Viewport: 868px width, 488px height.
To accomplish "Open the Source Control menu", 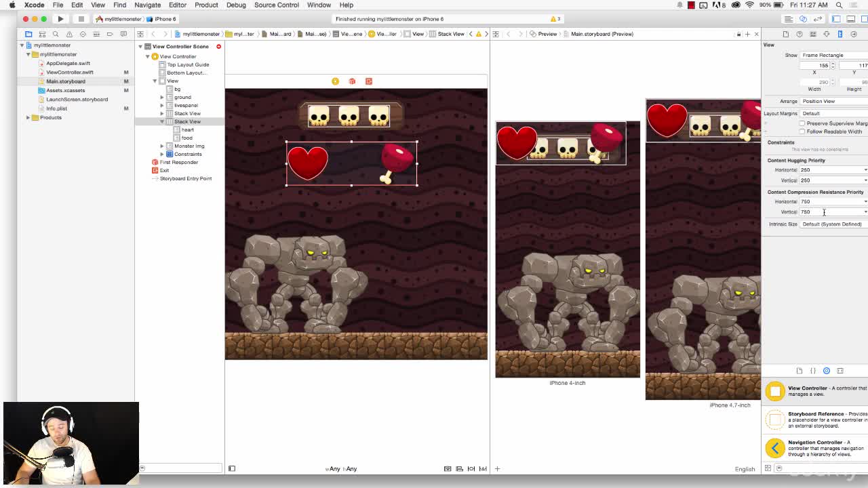I will point(277,5).
